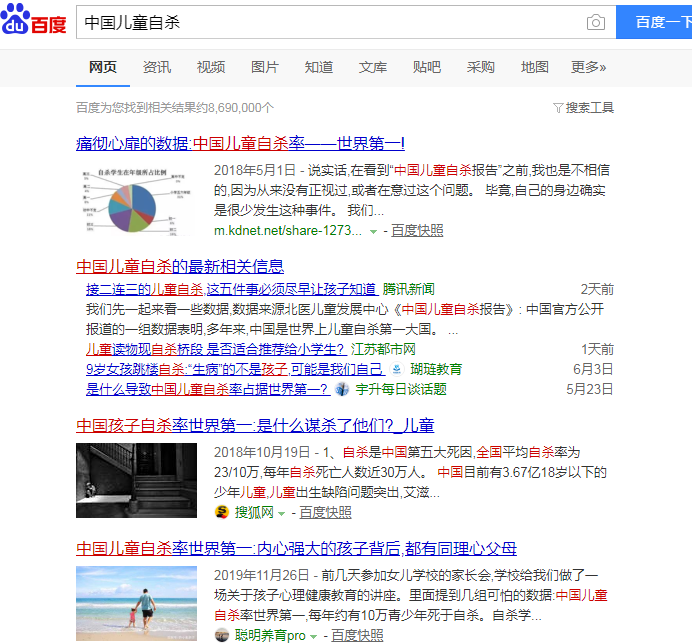This screenshot has height=644, width=692.
Task: Open result 内心强大的孩子背后 title
Action: coord(296,549)
